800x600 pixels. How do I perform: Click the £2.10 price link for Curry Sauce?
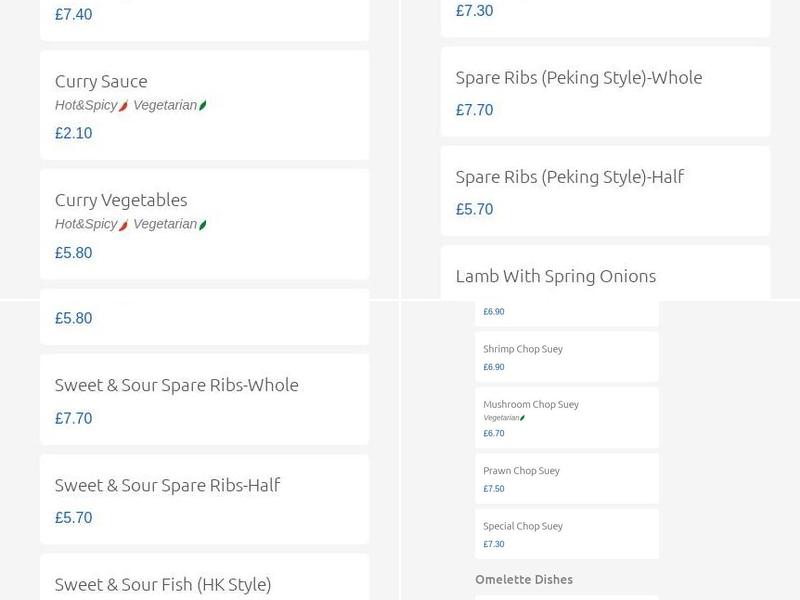[72, 132]
